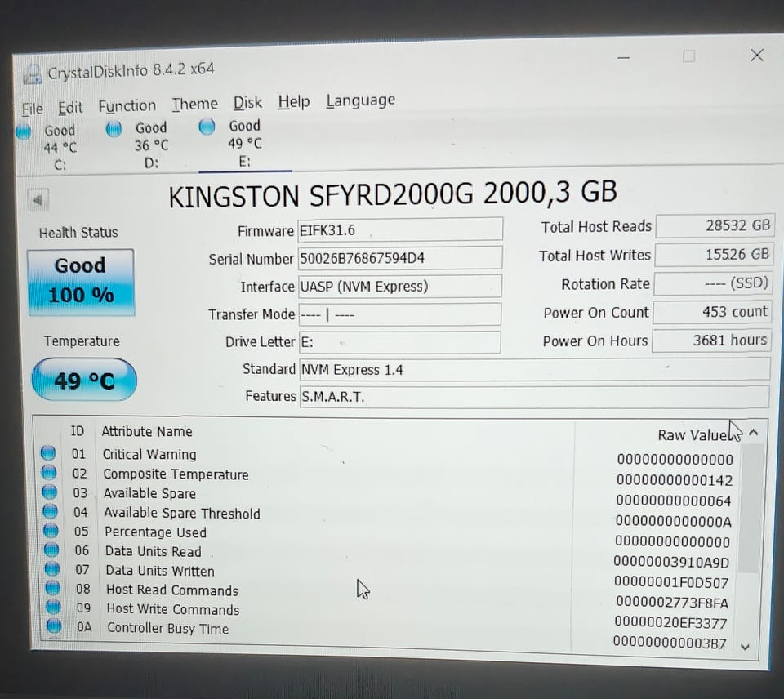Open the Edit menu

70,108
